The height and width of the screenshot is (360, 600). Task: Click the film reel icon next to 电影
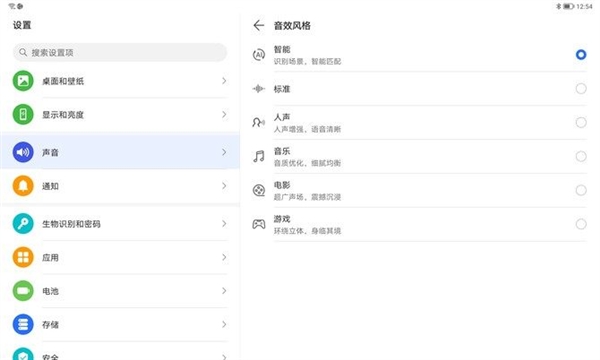coord(259,190)
